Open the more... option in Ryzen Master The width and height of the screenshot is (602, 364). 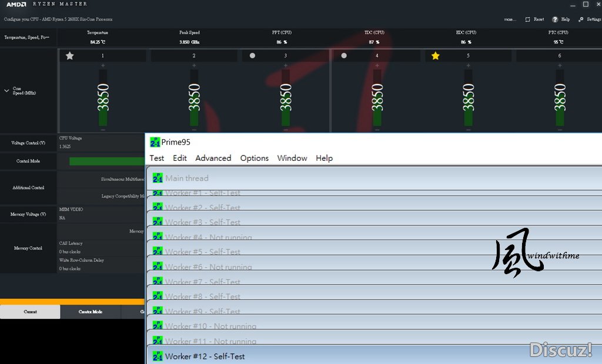510,19
